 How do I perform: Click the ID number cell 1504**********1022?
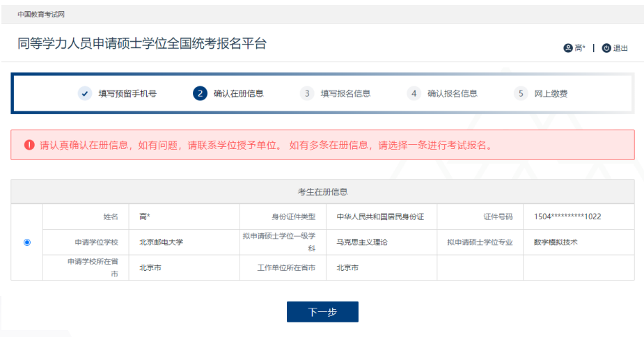click(567, 217)
